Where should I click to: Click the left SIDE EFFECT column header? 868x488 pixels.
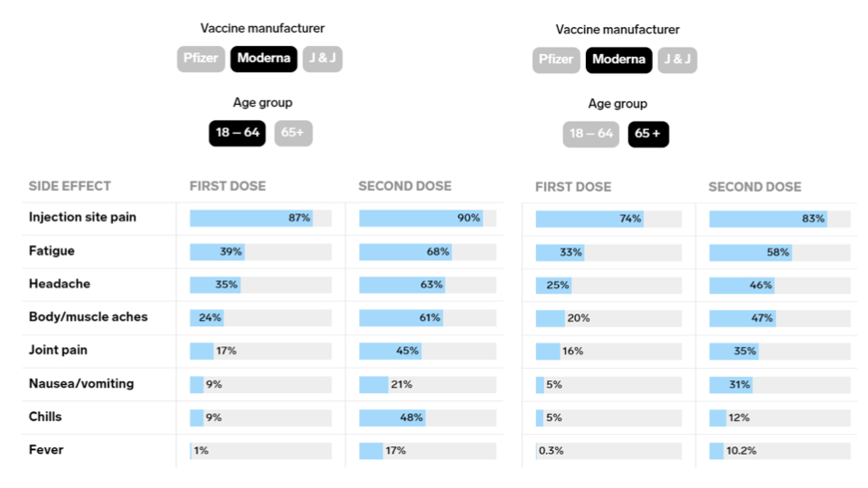[x=70, y=186]
